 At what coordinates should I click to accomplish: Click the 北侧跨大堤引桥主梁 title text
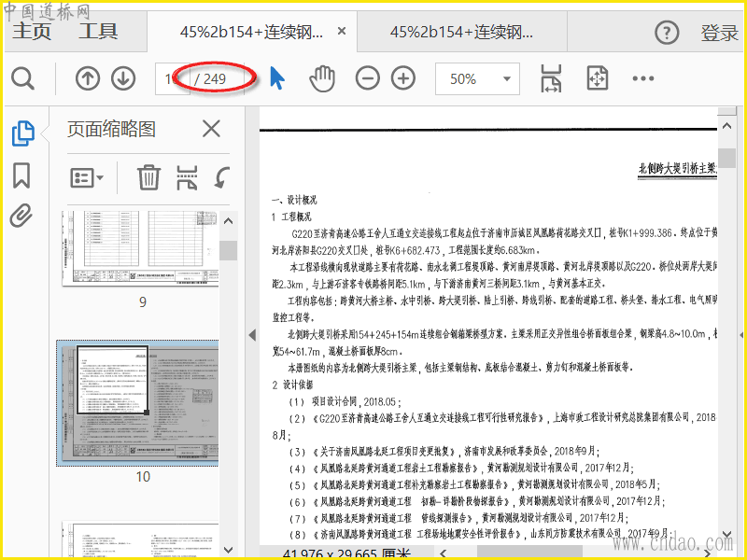coord(677,168)
